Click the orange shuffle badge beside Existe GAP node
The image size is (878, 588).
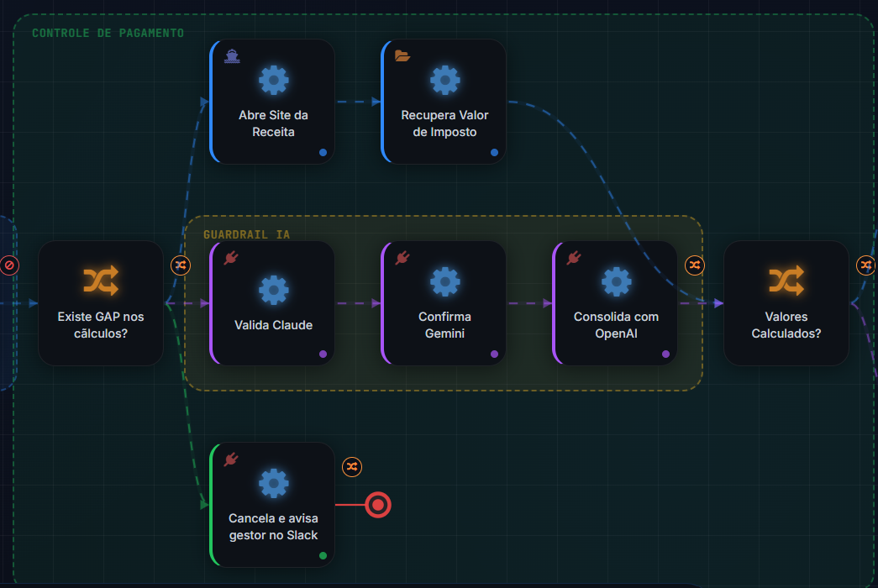pyautogui.click(x=181, y=265)
